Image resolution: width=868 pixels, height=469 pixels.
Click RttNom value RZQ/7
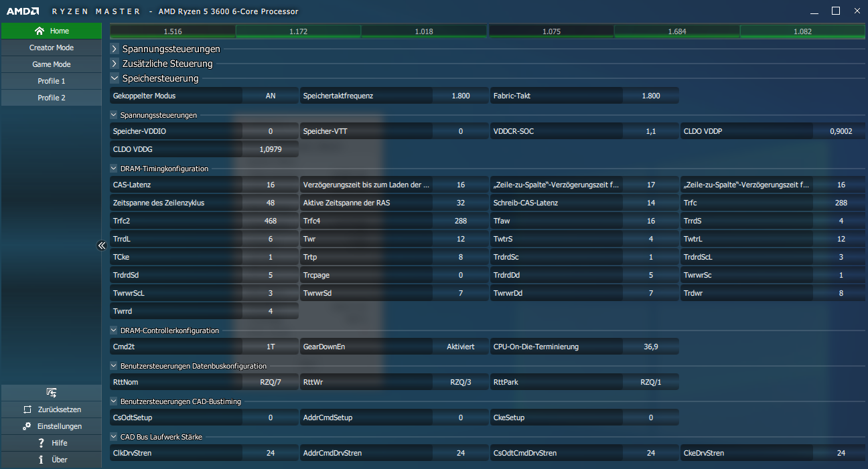[x=271, y=382]
